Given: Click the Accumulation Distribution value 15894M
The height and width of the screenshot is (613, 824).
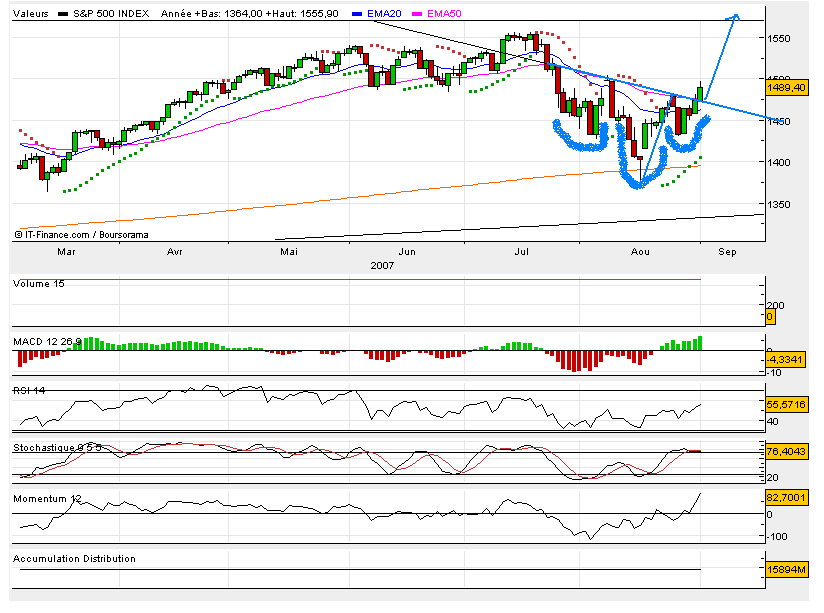Looking at the screenshot, I should 786,570.
